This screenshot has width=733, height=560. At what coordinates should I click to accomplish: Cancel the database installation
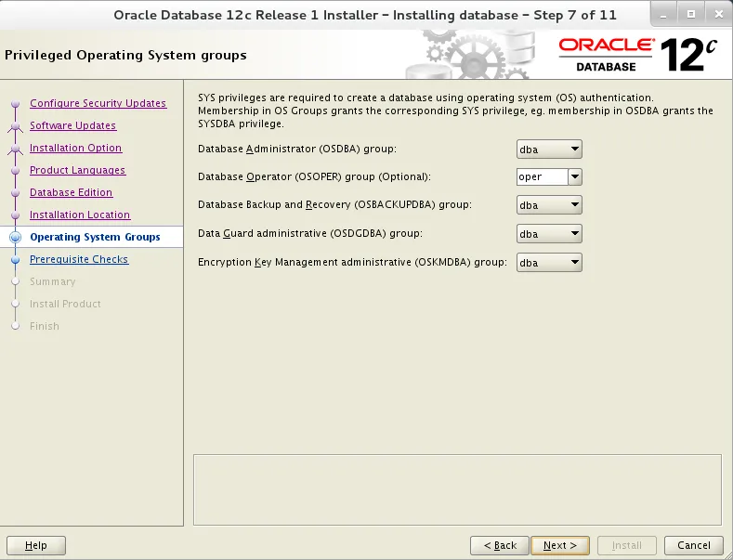[694, 545]
